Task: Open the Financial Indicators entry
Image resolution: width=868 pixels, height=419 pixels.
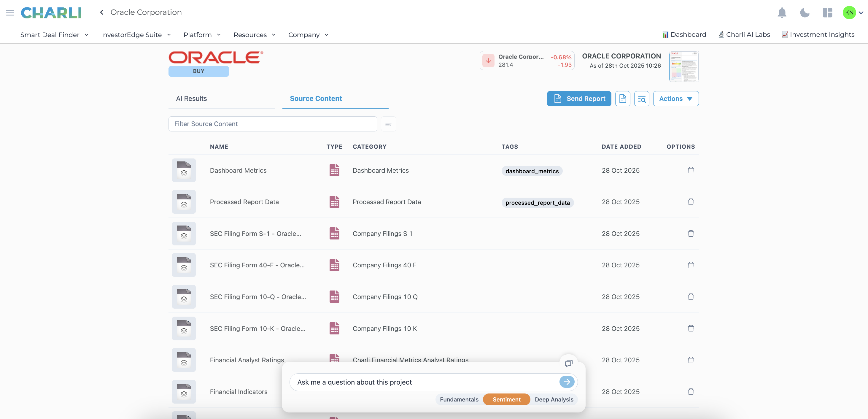Action: coord(239,392)
